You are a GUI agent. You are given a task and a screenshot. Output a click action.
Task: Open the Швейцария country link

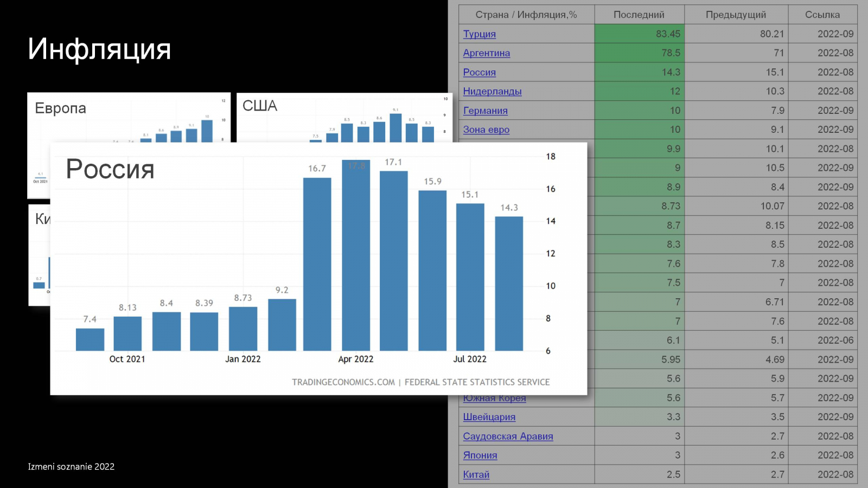(489, 417)
